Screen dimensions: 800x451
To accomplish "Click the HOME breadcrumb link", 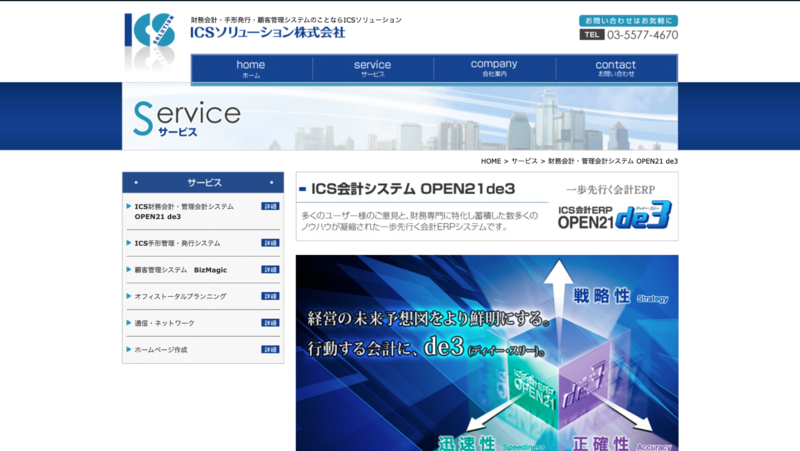I will [491, 161].
